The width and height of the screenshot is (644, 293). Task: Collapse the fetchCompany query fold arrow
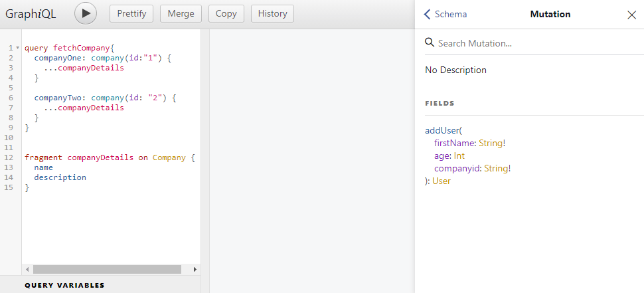tap(17, 49)
